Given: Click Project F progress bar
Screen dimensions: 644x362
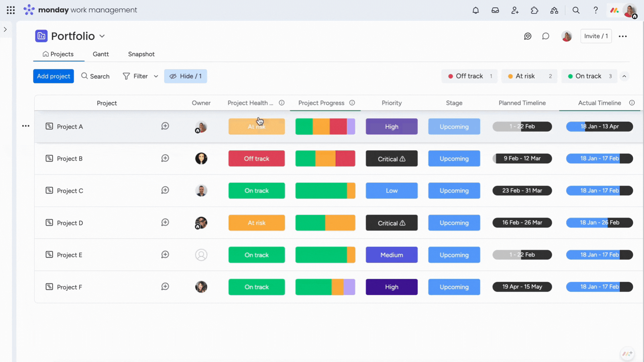Looking at the screenshot, I should pos(325,287).
